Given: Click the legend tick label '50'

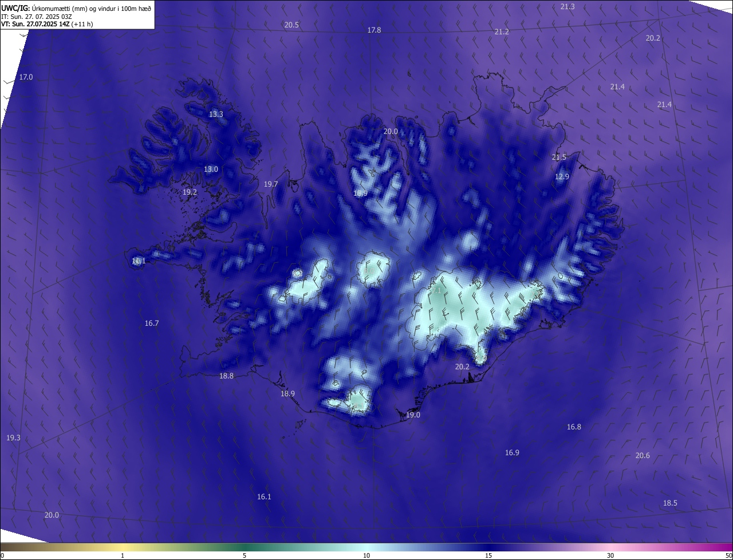Looking at the screenshot, I should (728, 555).
